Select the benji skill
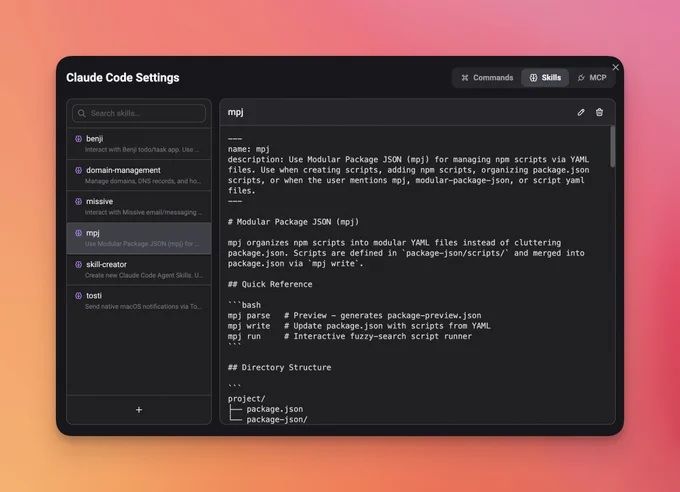 [139, 144]
